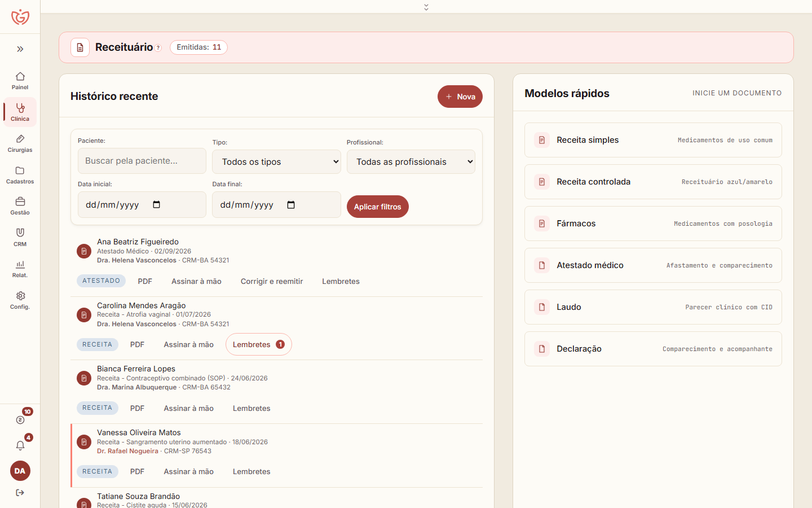
Task: Open Data inicial calendar picker icon
Action: tap(157, 204)
